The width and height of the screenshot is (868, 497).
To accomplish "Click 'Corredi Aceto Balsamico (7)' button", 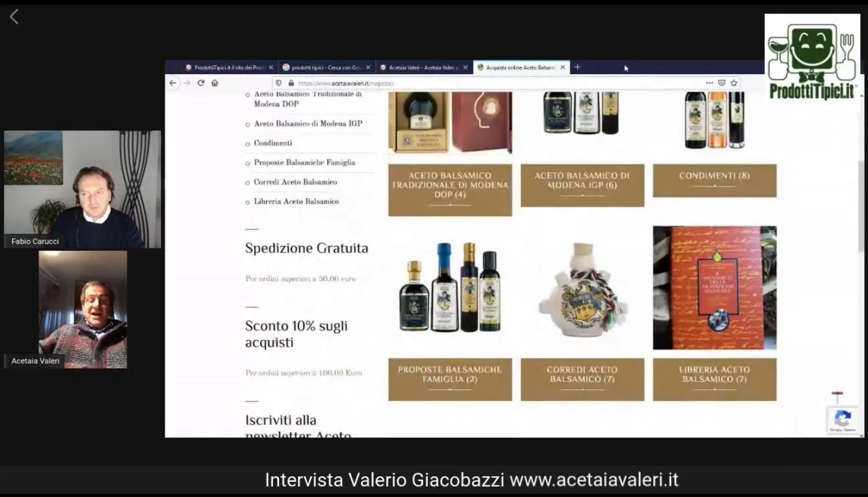I will [x=582, y=379].
